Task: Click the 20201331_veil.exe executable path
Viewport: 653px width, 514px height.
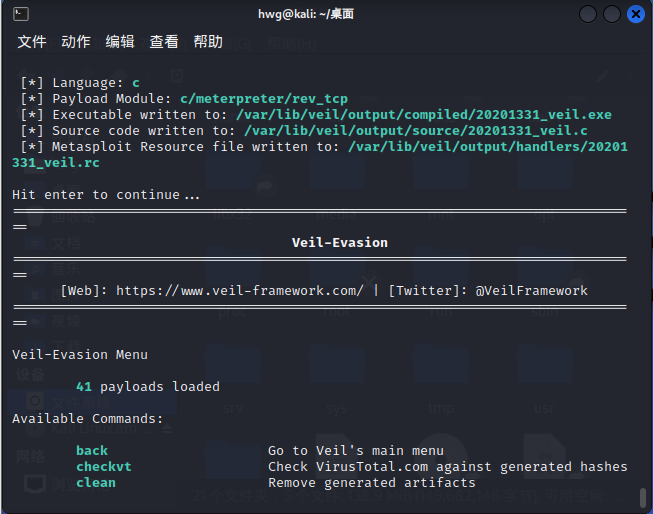Action: coord(424,115)
